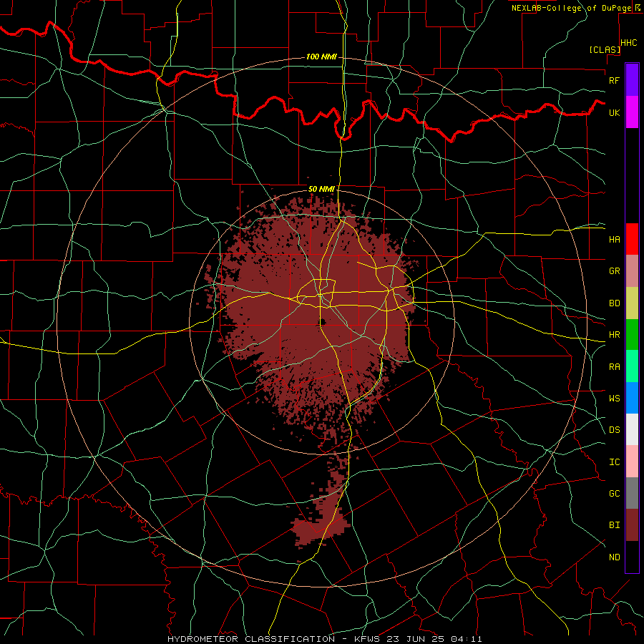Click the BD legend label
This screenshot has width=644, height=644.
(x=614, y=303)
